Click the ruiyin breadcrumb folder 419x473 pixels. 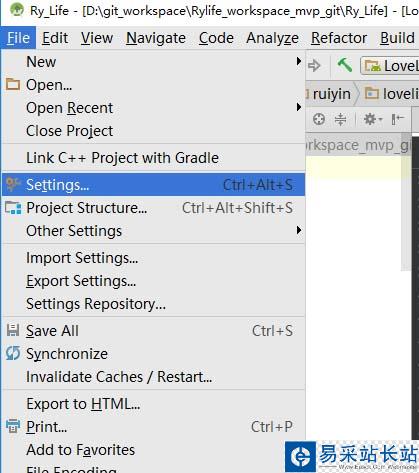tap(331, 94)
